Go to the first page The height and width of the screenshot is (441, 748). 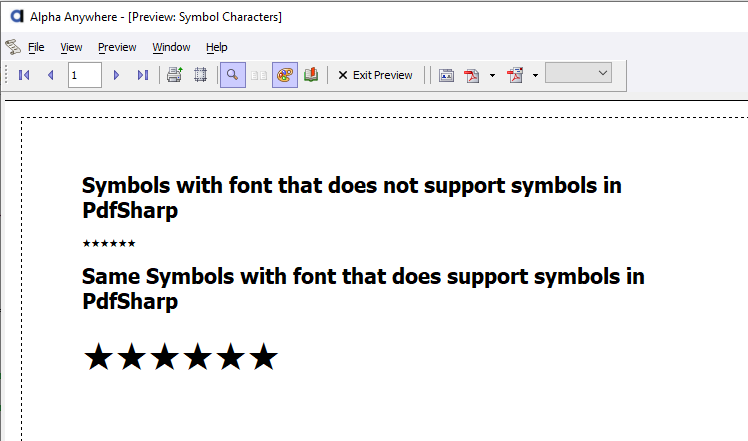pyautogui.click(x=24, y=75)
